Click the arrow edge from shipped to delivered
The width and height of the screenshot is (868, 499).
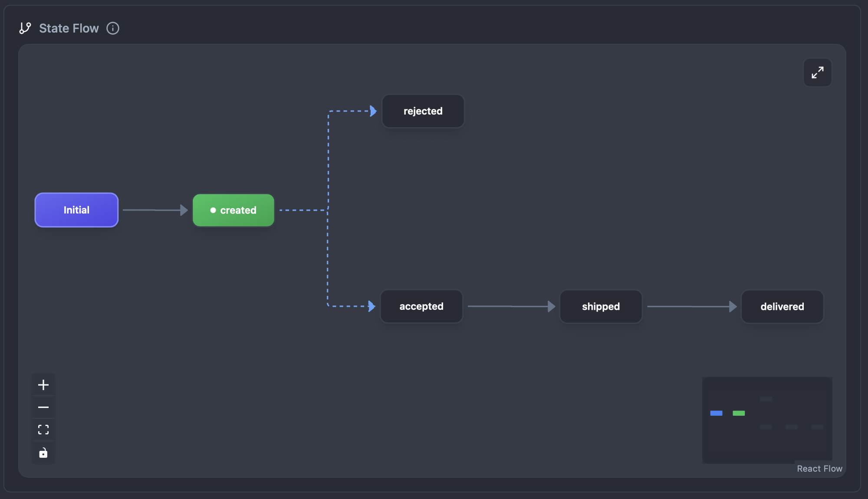coord(690,306)
